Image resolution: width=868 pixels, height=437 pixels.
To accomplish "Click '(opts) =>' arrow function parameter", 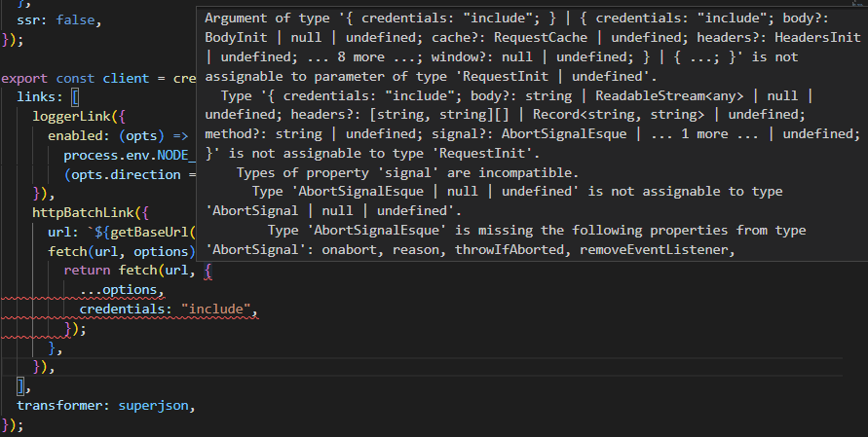I will coord(153,135).
